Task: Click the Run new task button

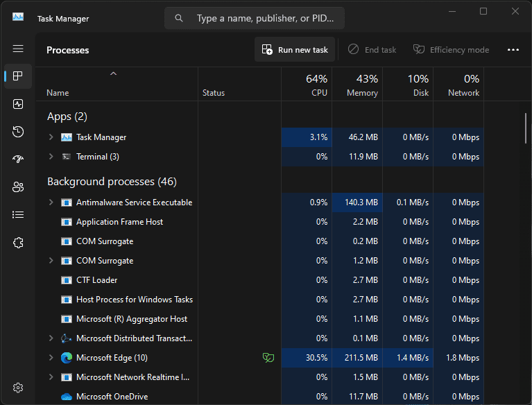Action: [295, 49]
